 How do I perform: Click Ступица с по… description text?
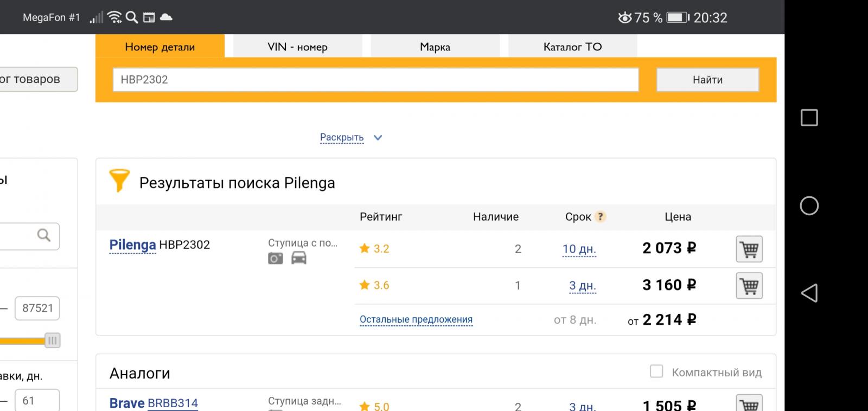click(303, 243)
